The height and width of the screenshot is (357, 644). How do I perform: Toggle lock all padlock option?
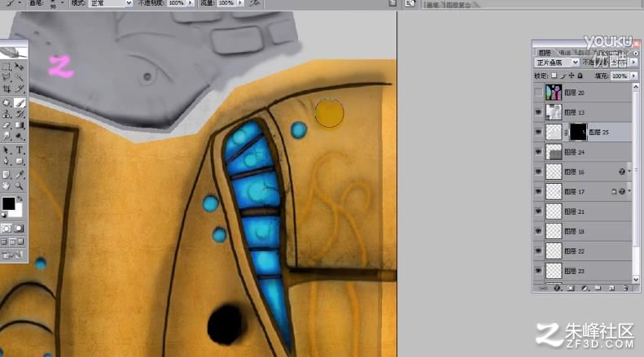click(x=580, y=76)
